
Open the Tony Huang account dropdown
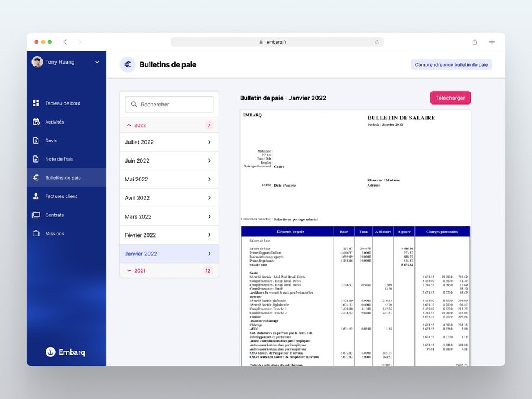coord(96,62)
